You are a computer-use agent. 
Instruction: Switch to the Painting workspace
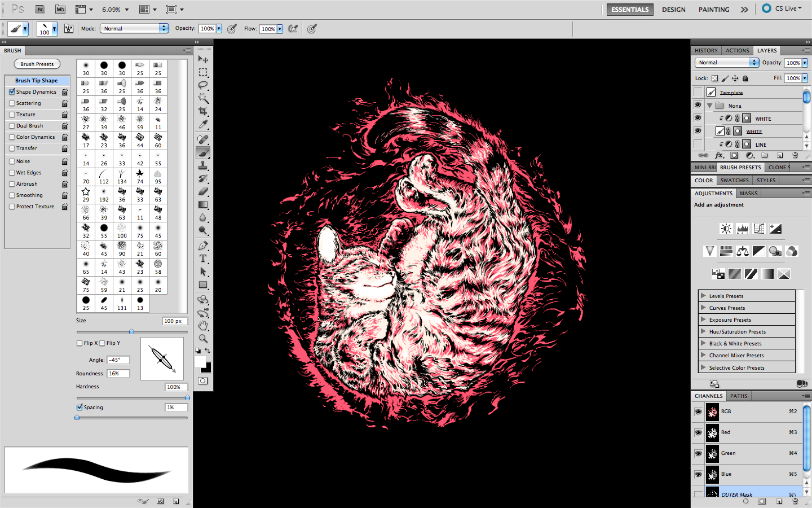(714, 10)
